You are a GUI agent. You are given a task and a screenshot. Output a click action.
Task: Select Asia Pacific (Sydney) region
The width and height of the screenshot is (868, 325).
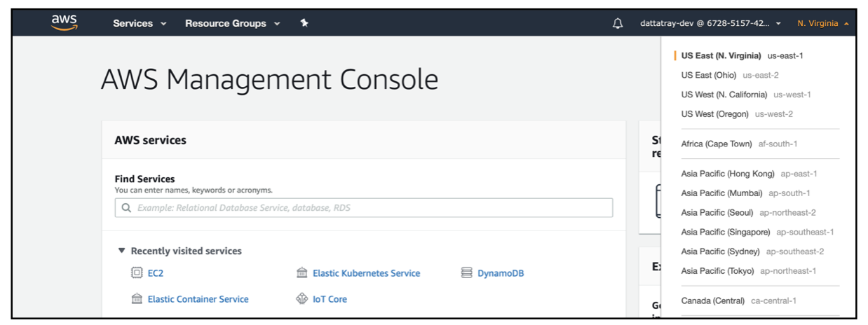(752, 251)
